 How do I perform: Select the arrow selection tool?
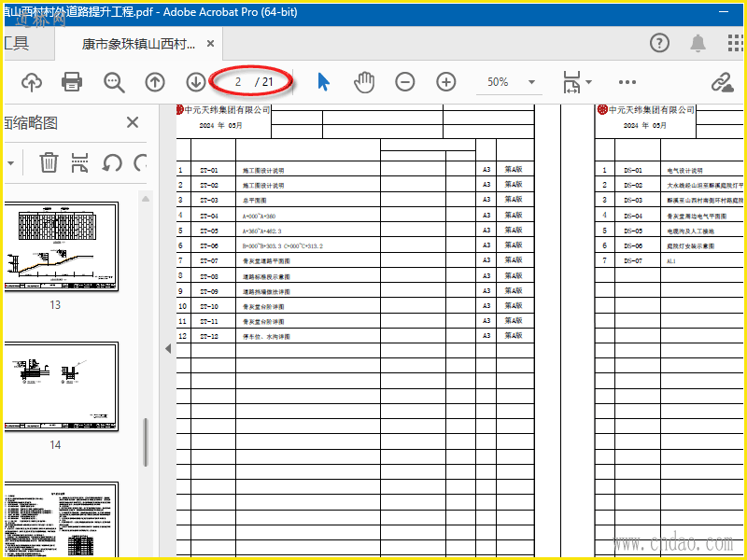(323, 82)
